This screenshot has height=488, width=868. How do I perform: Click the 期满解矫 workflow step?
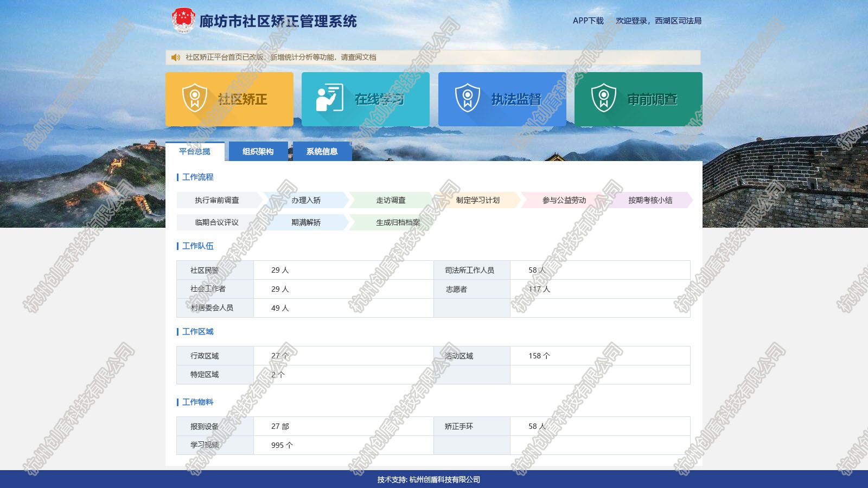(306, 222)
